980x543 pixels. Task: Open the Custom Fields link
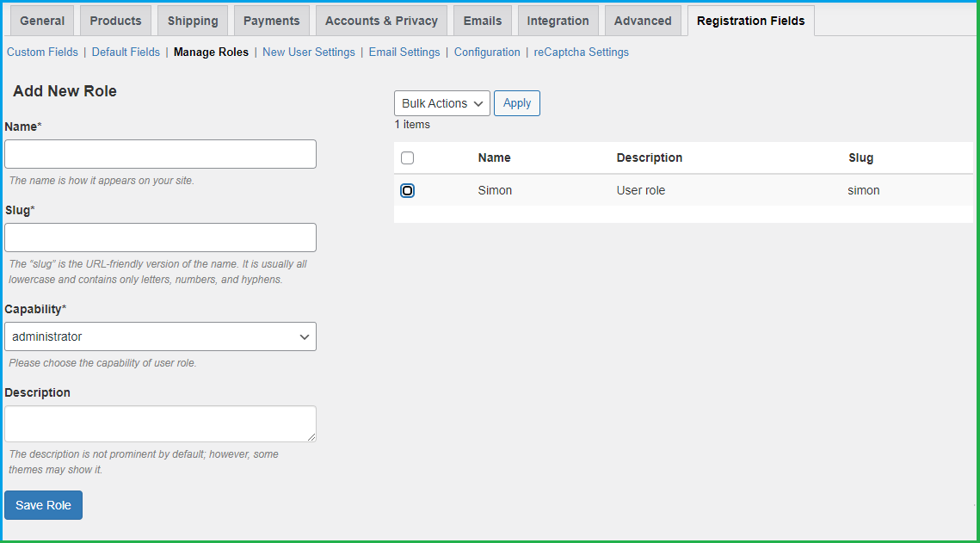(x=42, y=52)
